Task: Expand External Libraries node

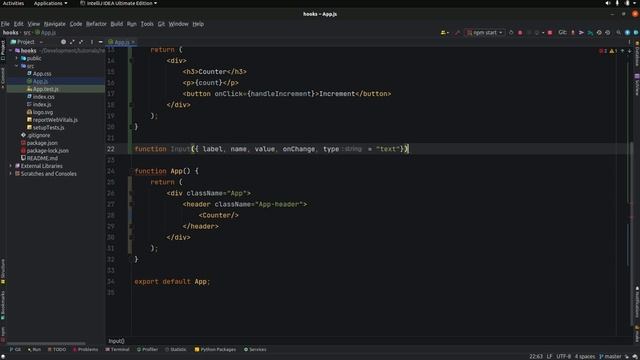Action: point(11,166)
